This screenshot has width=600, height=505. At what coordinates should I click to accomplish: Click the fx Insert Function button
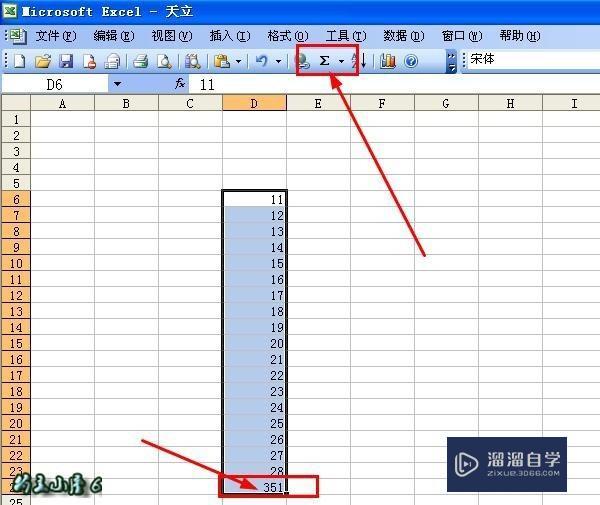[179, 84]
